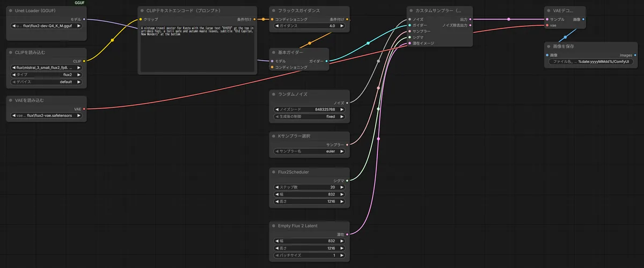
Task: Decrease ガイダンス value with its left arrow
Action: pyautogui.click(x=277, y=26)
